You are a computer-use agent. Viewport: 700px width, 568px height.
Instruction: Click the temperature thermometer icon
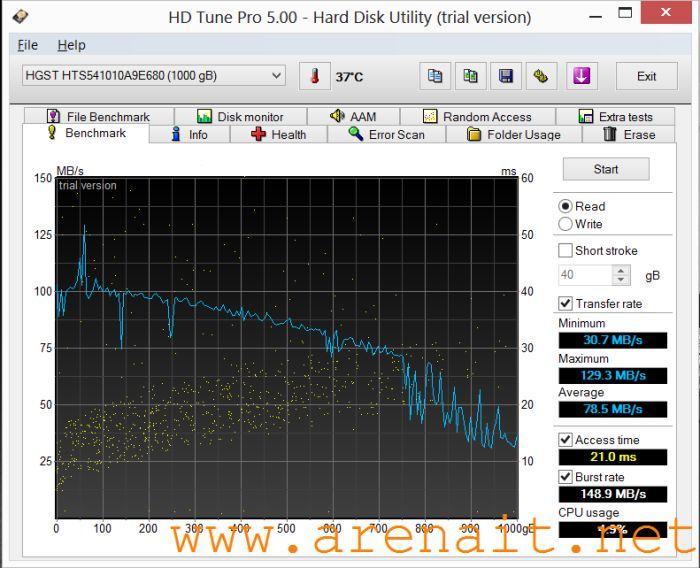(314, 76)
